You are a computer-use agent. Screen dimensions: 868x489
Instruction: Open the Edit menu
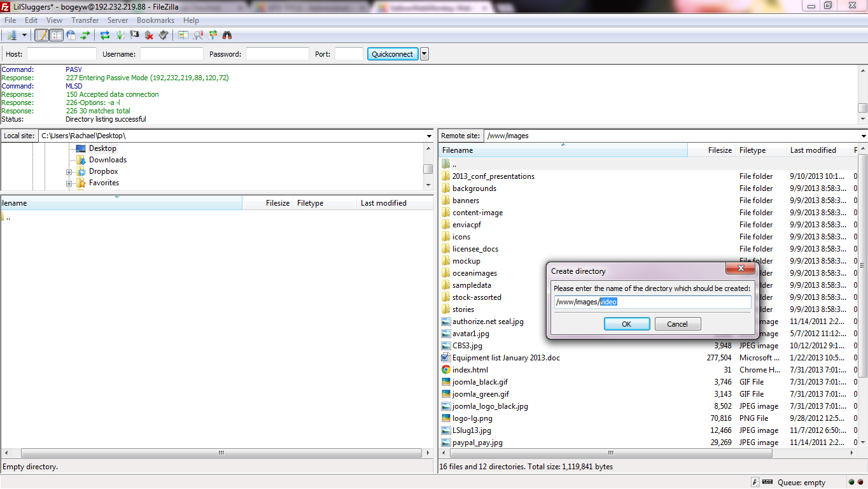31,20
